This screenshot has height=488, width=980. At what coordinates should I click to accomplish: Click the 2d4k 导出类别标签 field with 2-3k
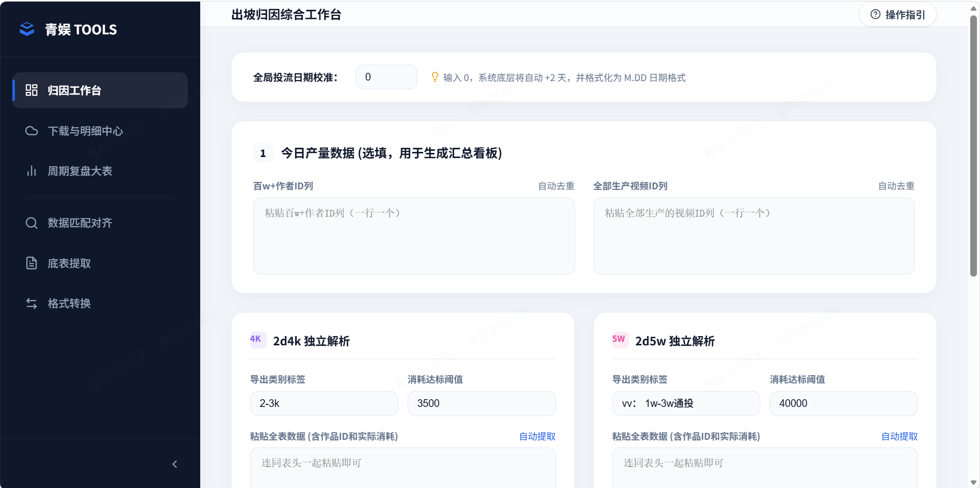click(324, 403)
